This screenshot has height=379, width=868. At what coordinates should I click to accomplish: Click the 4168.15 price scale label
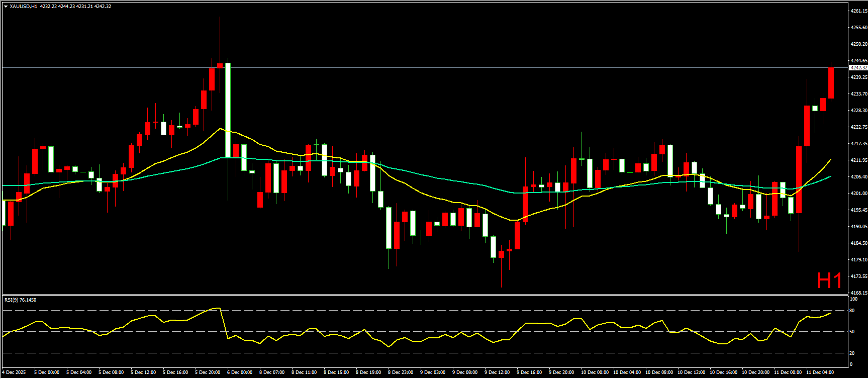(858, 293)
